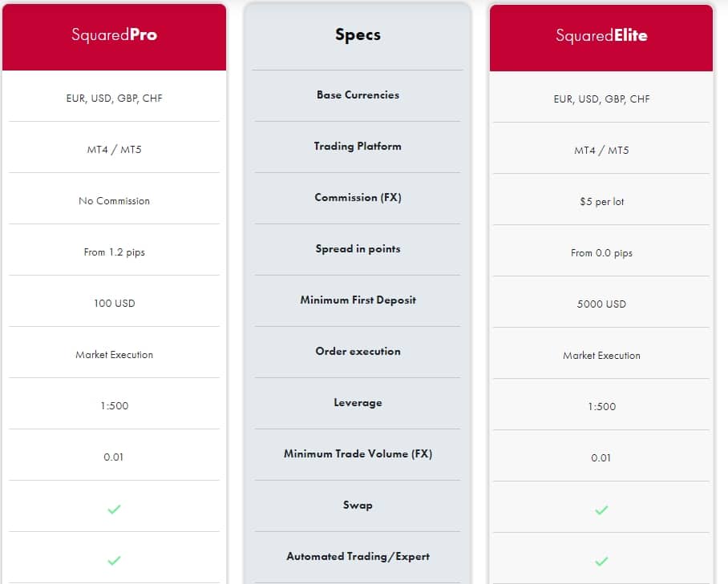The height and width of the screenshot is (584, 728).
Task: Click SquaredPro No Commission text
Action: tap(114, 201)
